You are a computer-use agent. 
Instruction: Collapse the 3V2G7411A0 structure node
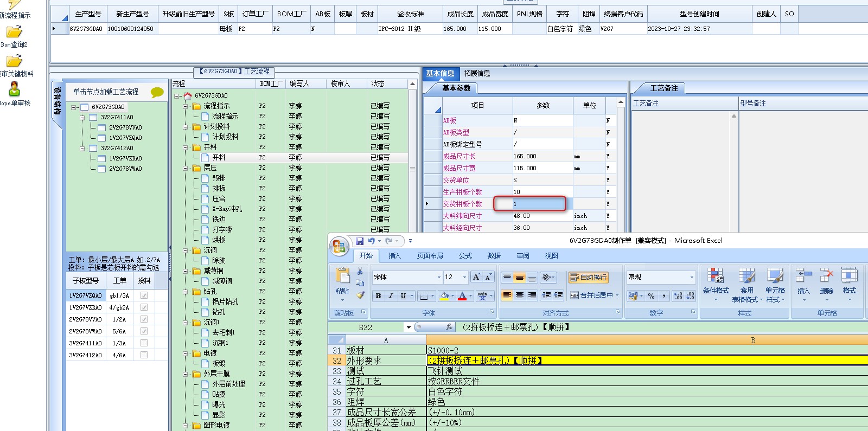(83, 117)
